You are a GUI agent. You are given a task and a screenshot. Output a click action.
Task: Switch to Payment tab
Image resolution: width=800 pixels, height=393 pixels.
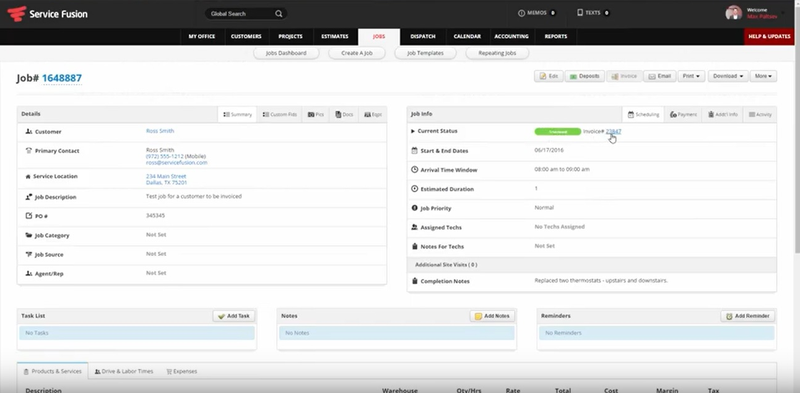point(683,114)
